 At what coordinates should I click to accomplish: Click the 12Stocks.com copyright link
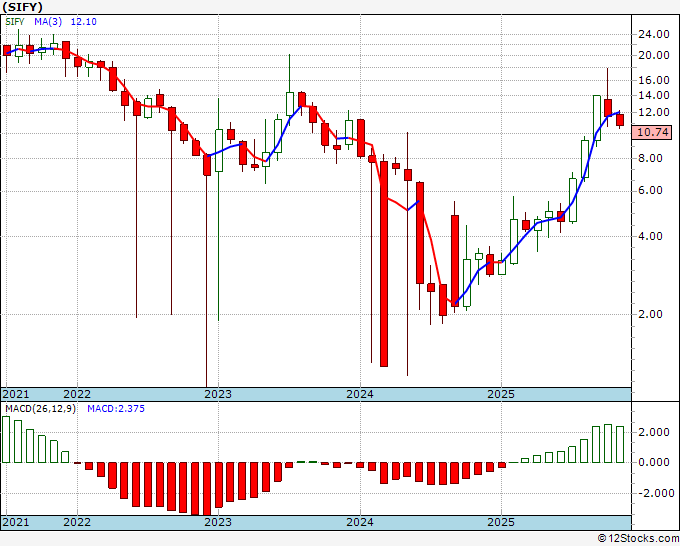pos(638,539)
